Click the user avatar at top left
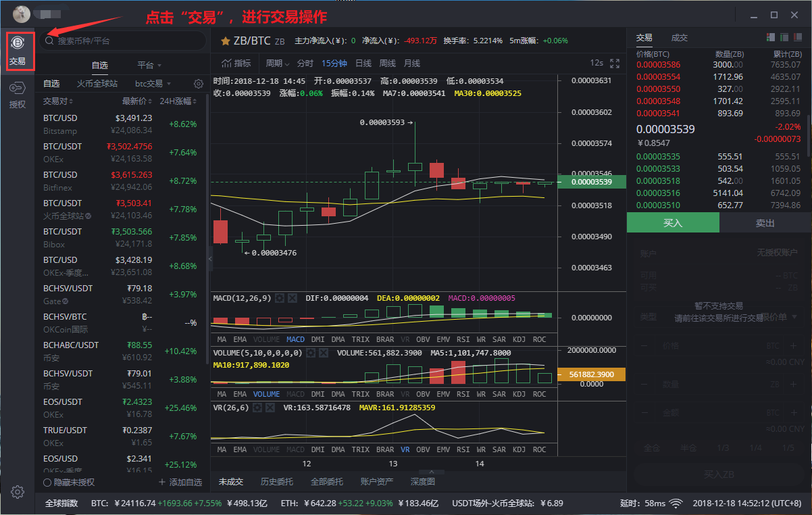Image resolution: width=812 pixels, height=515 pixels. 22,14
